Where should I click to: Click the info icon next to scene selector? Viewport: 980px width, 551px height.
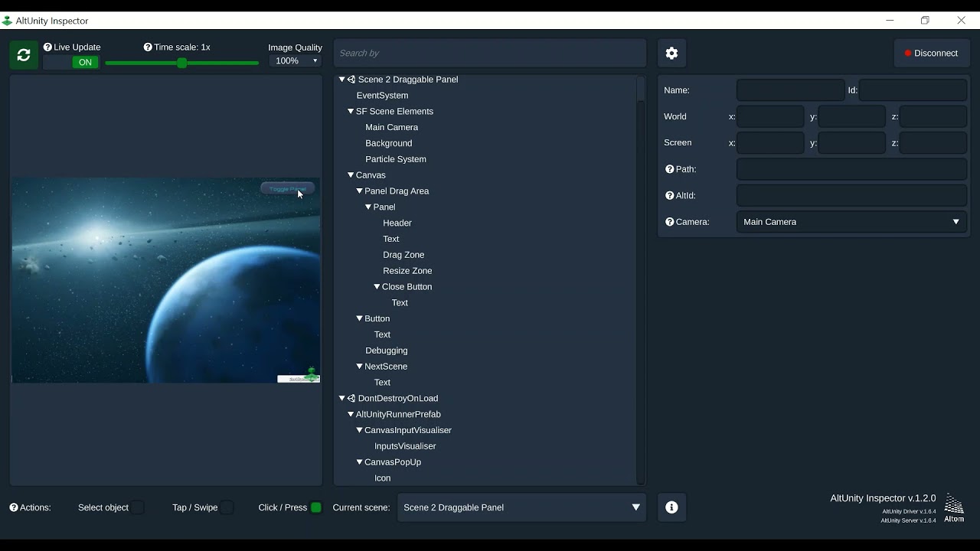671,507
